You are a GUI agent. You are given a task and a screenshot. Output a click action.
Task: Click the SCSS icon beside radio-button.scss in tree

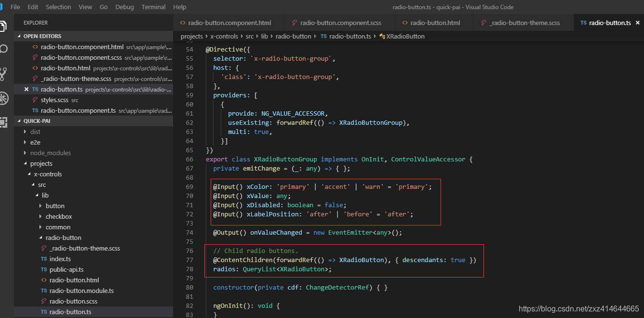(x=44, y=301)
